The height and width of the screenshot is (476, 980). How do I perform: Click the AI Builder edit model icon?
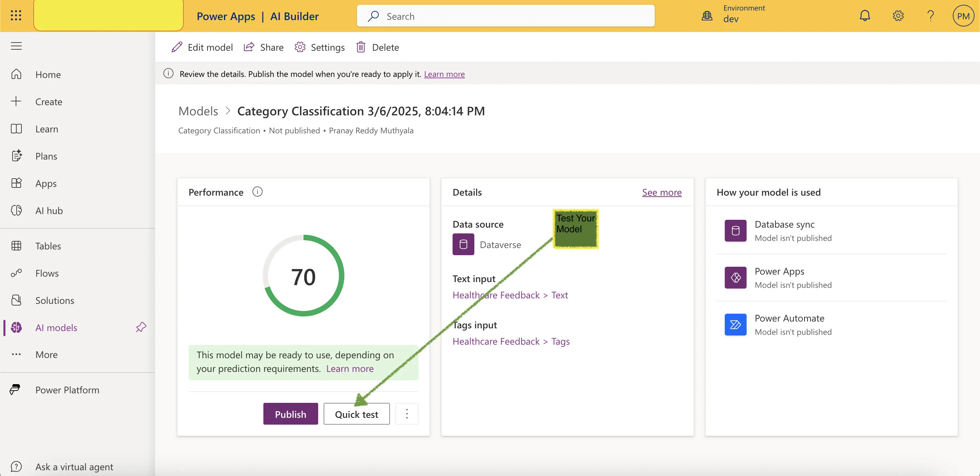(x=177, y=47)
